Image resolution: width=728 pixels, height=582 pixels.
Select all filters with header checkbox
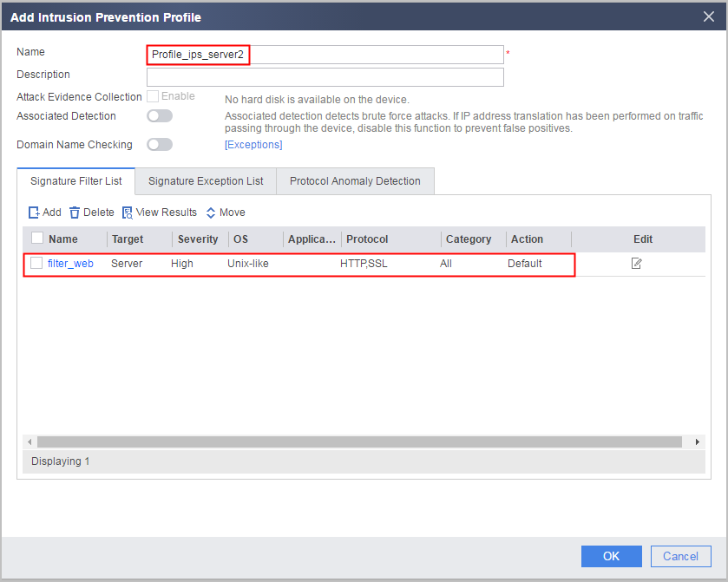point(37,238)
